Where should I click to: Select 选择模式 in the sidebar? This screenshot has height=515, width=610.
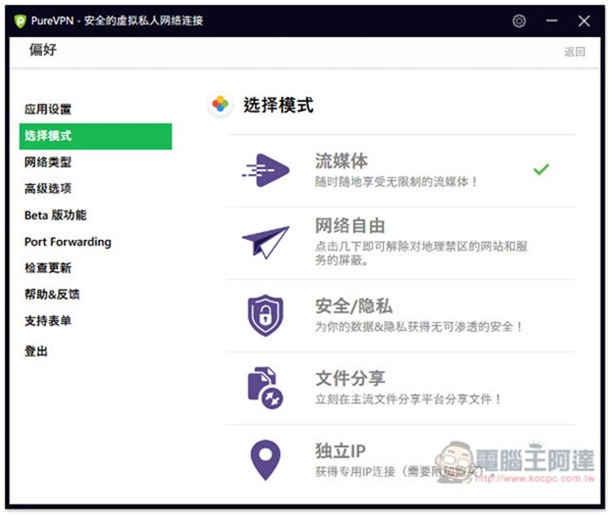point(48,136)
